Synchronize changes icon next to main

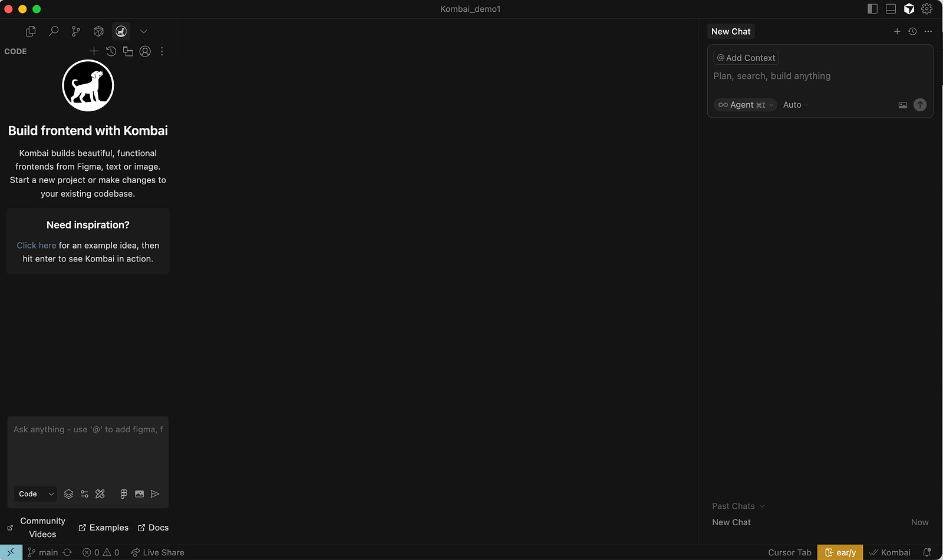point(67,552)
